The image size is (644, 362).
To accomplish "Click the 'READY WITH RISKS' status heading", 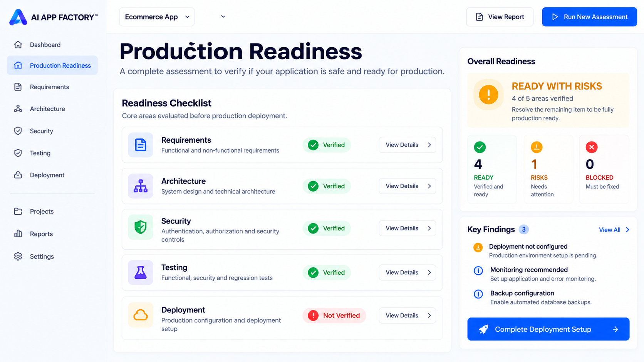I will point(557,86).
